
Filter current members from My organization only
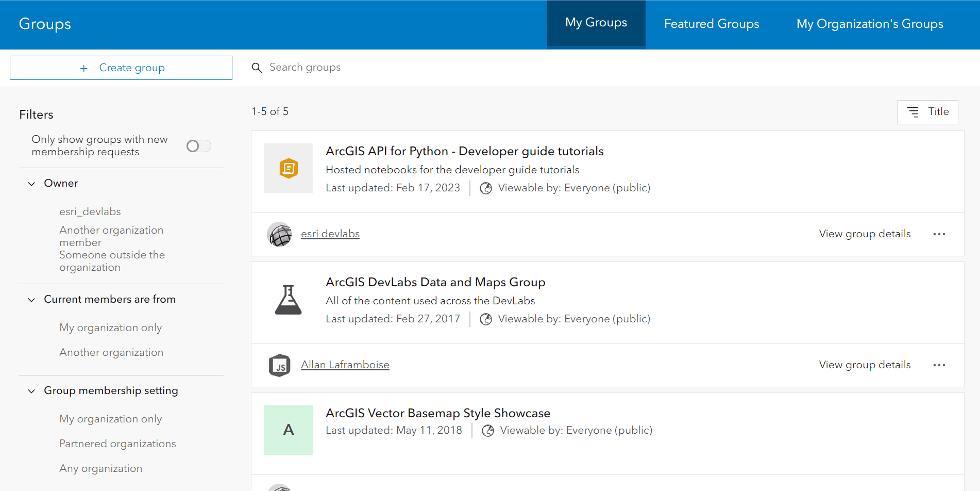(110, 328)
